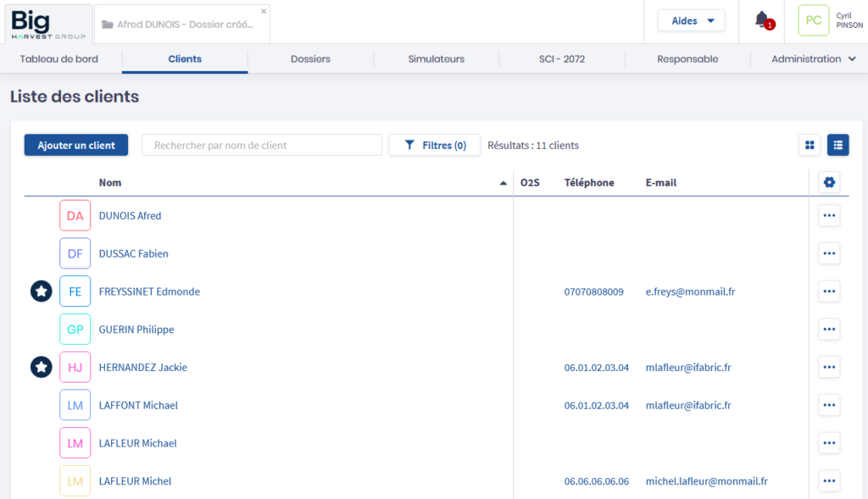
Task: Open table column settings gear
Action: pyautogui.click(x=829, y=182)
